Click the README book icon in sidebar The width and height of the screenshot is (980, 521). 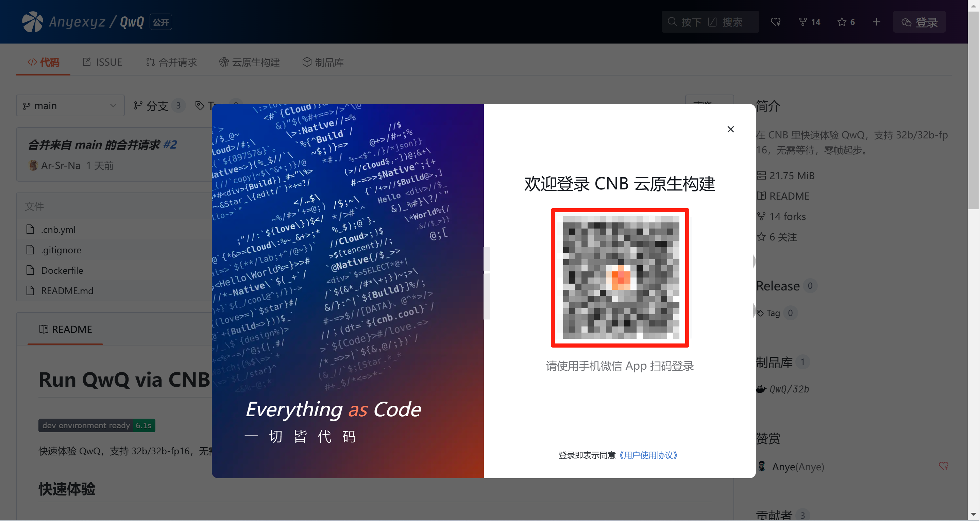click(x=761, y=196)
